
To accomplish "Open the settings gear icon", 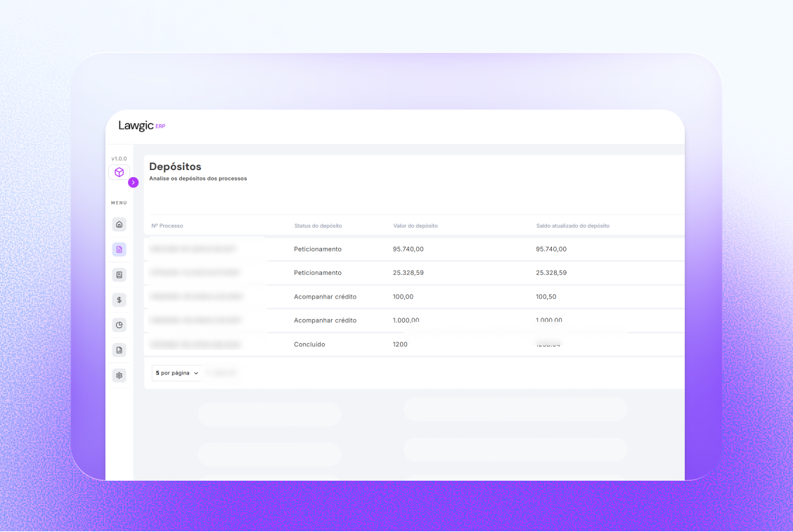I will pos(120,375).
